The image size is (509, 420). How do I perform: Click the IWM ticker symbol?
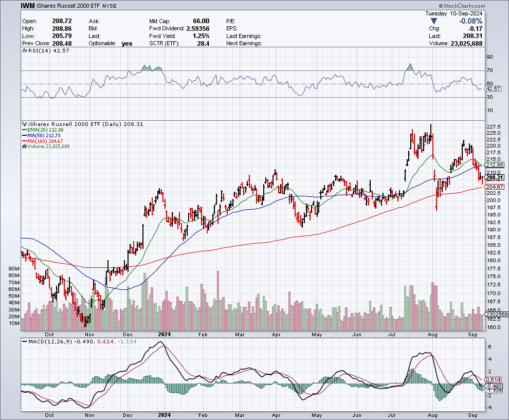(x=29, y=6)
